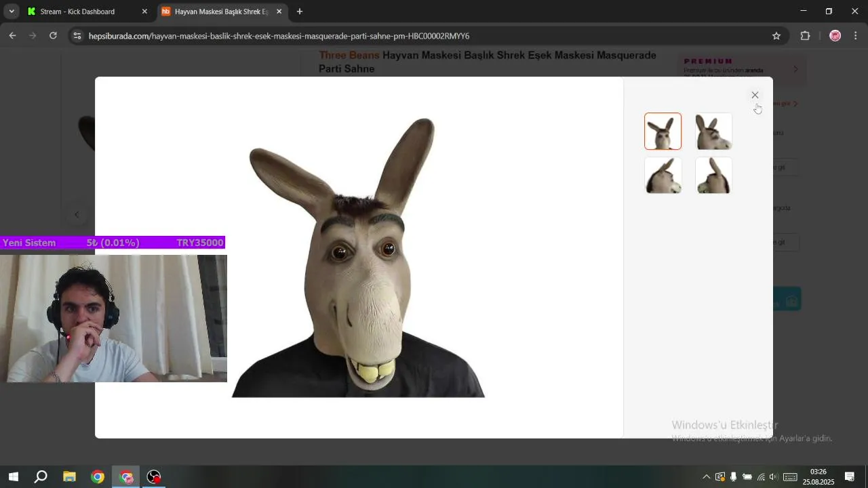This screenshot has width=868, height=488.
Task: Open the browser extensions menu
Action: (806, 36)
